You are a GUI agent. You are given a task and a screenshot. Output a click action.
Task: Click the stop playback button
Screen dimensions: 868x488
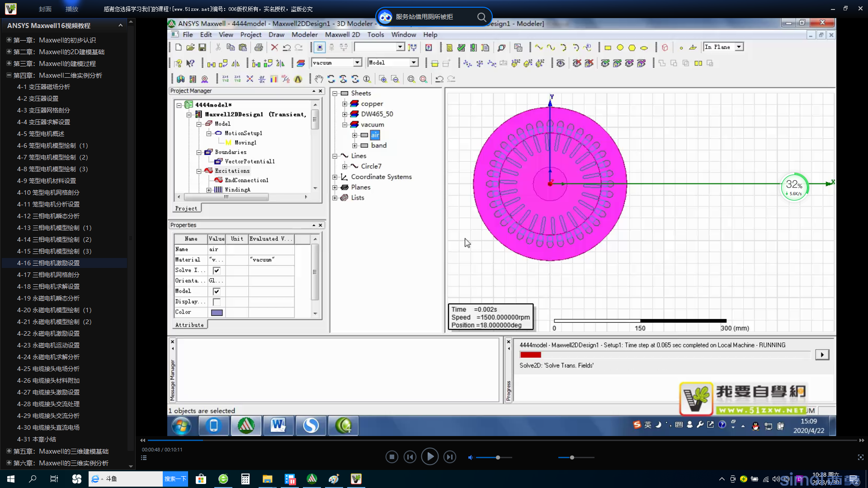(x=392, y=457)
